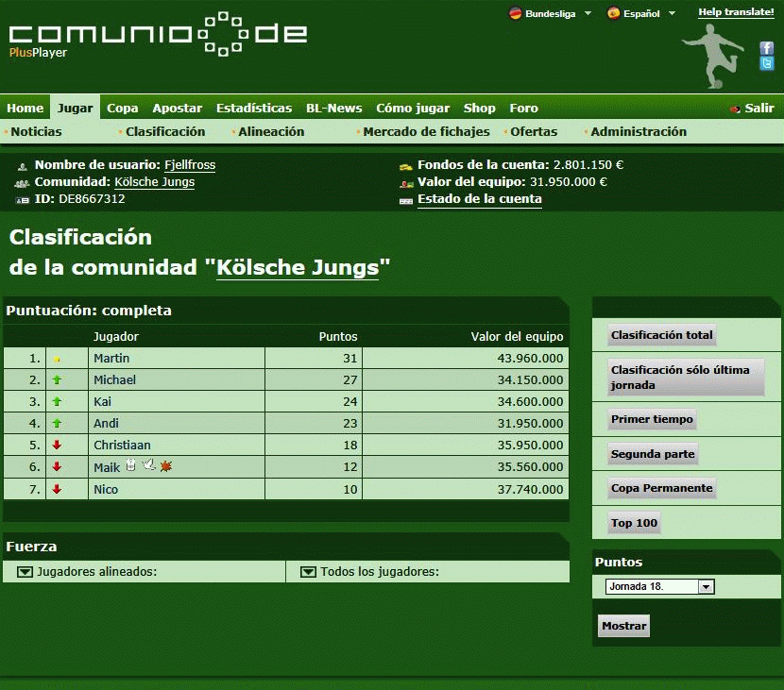Image resolution: width=784 pixels, height=690 pixels.
Task: Click the German flag next to Bundesliga
Action: click(x=515, y=13)
